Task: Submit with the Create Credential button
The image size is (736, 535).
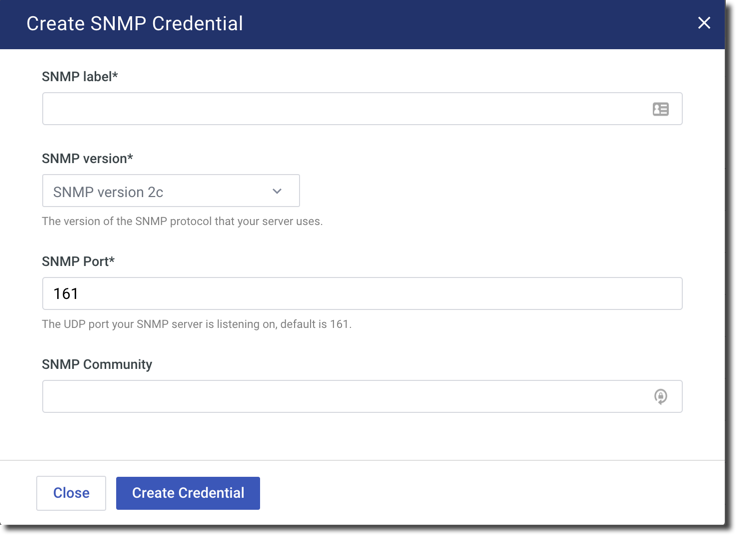Action: tap(188, 493)
